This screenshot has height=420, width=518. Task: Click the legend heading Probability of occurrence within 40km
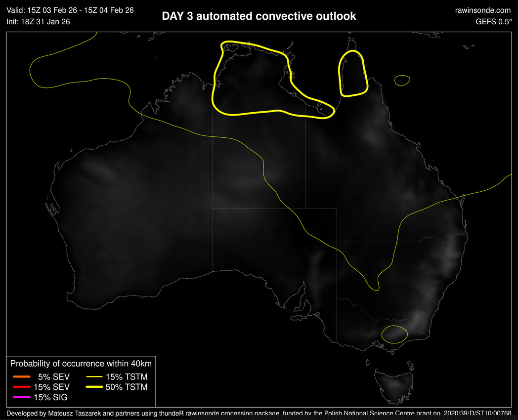tap(81, 364)
